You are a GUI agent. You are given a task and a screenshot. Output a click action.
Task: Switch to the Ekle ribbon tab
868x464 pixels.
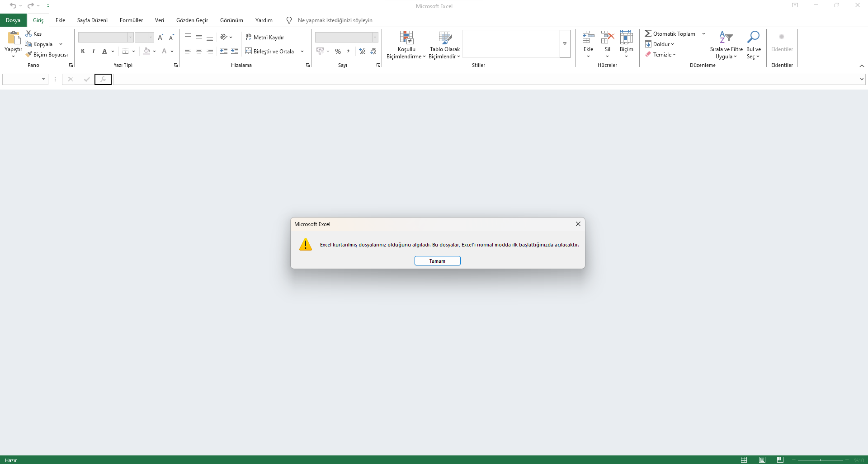click(60, 20)
